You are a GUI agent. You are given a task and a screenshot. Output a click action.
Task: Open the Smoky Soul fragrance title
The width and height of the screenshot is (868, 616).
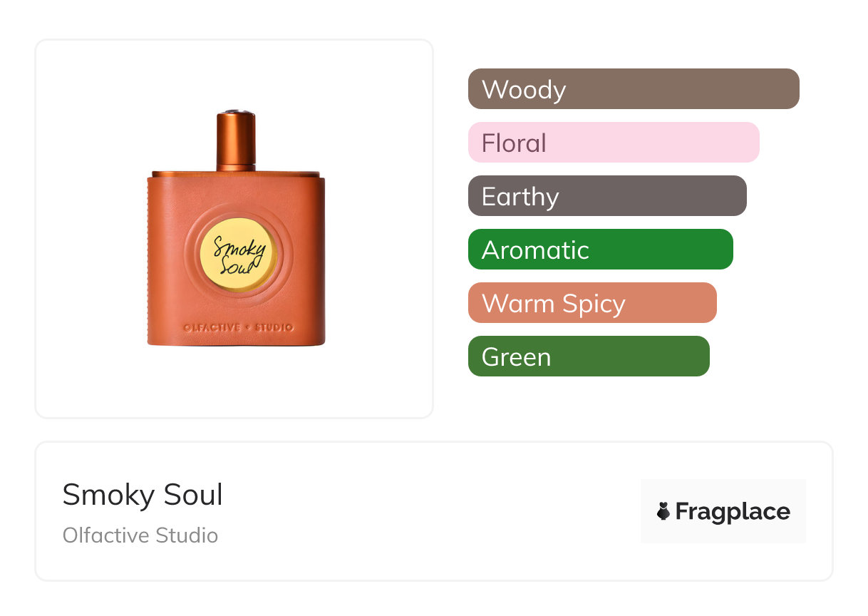coord(143,495)
